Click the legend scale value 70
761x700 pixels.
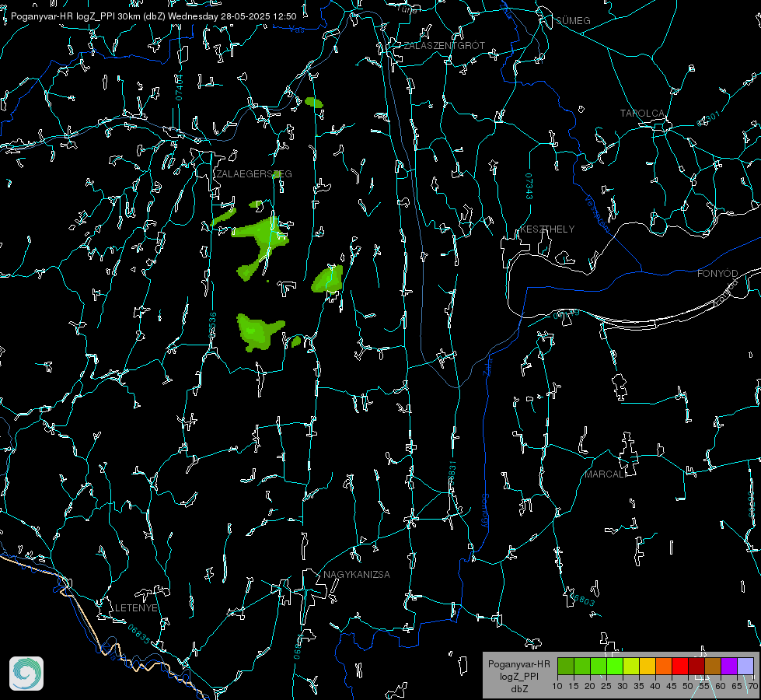click(753, 686)
